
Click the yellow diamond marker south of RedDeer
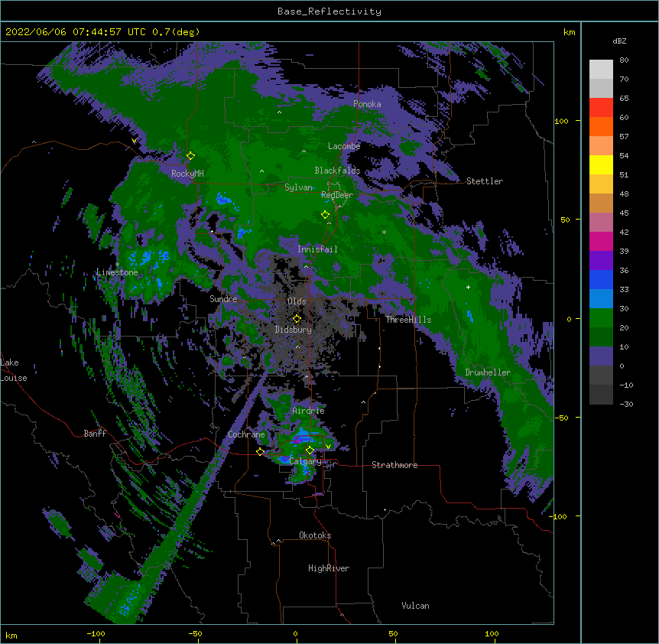tap(325, 215)
